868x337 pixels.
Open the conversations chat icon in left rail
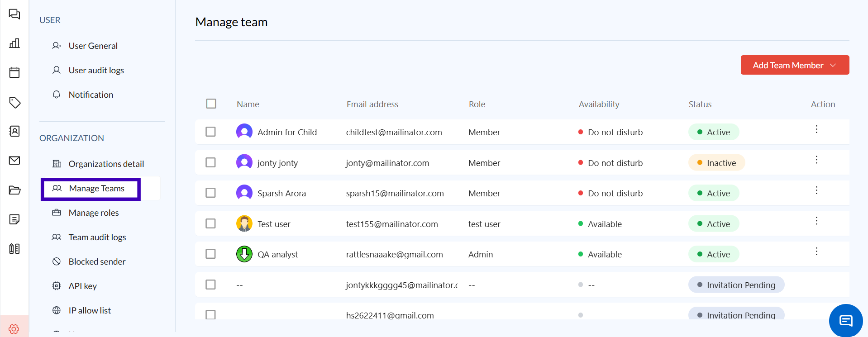[x=14, y=14]
